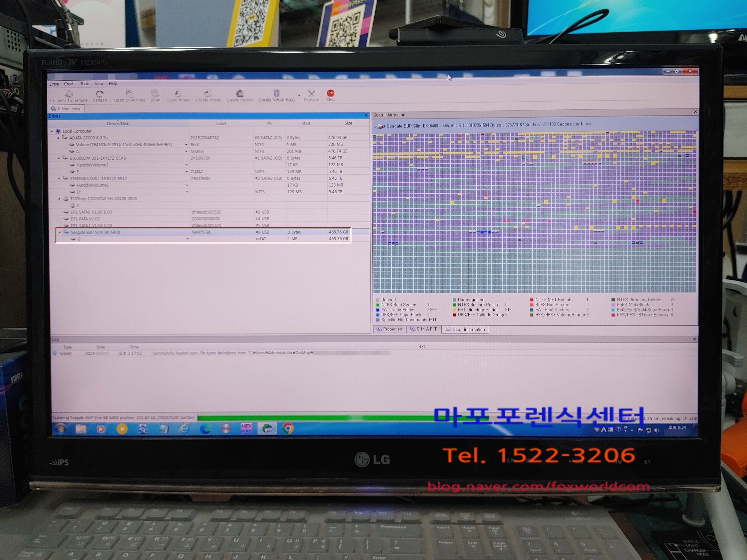
Task: Click the disk icon in Scan Information header
Action: pyautogui.click(x=380, y=126)
